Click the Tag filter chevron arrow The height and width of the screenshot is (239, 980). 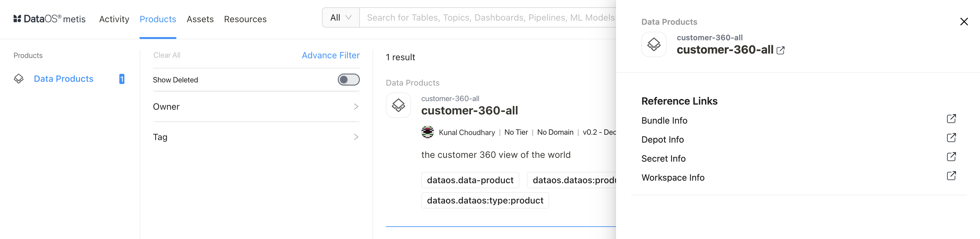coord(356,137)
